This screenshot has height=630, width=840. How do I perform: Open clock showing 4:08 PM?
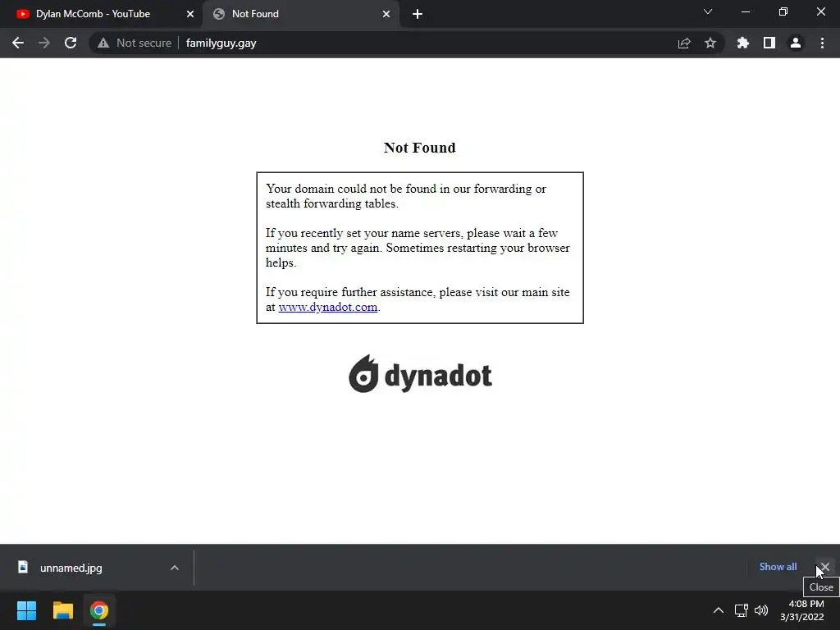click(802, 610)
